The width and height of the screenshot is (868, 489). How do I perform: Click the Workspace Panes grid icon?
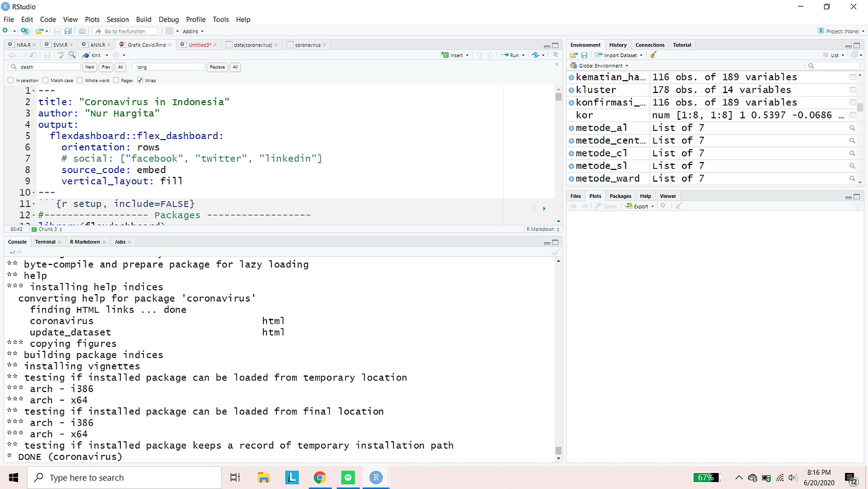pyautogui.click(x=170, y=31)
